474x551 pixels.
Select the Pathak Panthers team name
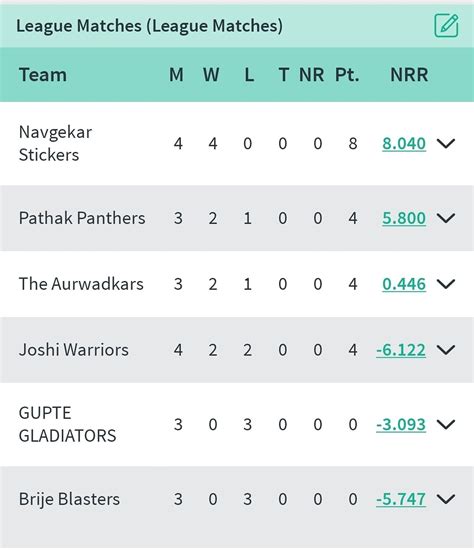coord(82,218)
